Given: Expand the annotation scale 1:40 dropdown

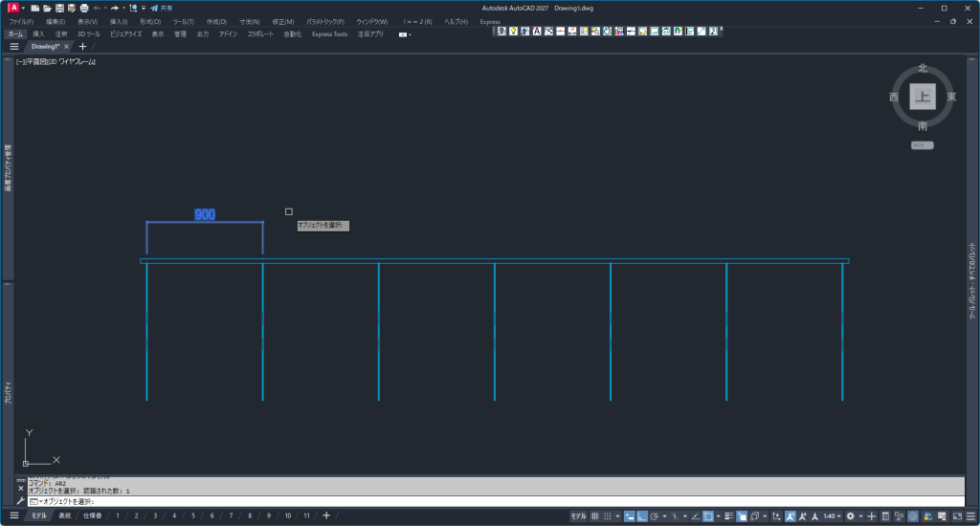Looking at the screenshot, I should (x=833, y=515).
